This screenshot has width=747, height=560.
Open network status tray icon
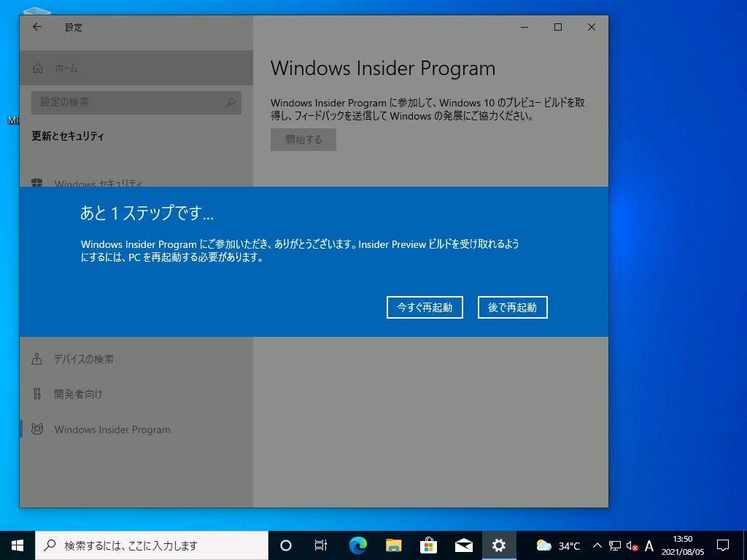(614, 545)
